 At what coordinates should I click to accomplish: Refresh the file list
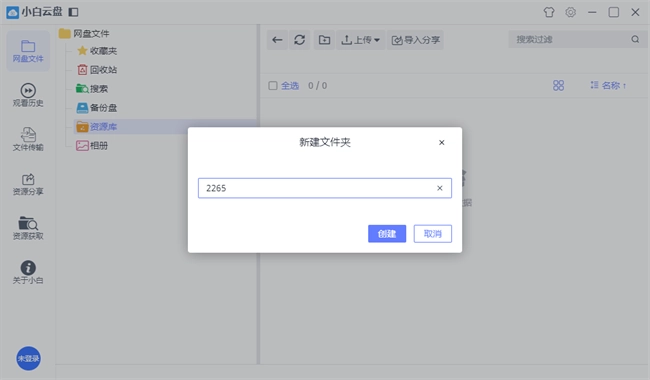point(300,40)
